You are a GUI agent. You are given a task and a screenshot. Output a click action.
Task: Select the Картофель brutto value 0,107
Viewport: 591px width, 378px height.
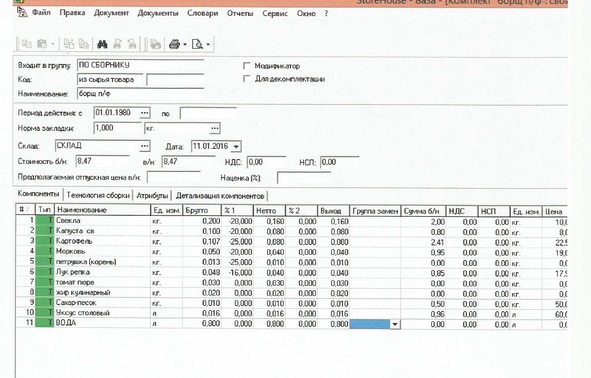coord(202,241)
